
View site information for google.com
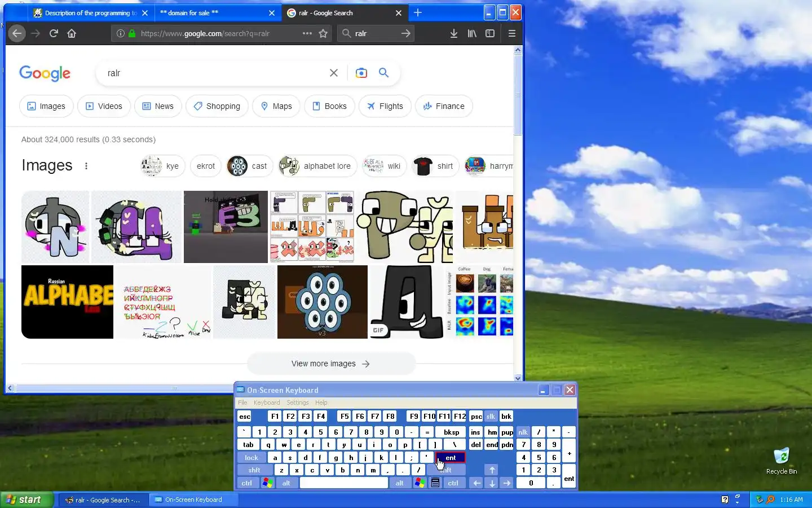click(120, 33)
